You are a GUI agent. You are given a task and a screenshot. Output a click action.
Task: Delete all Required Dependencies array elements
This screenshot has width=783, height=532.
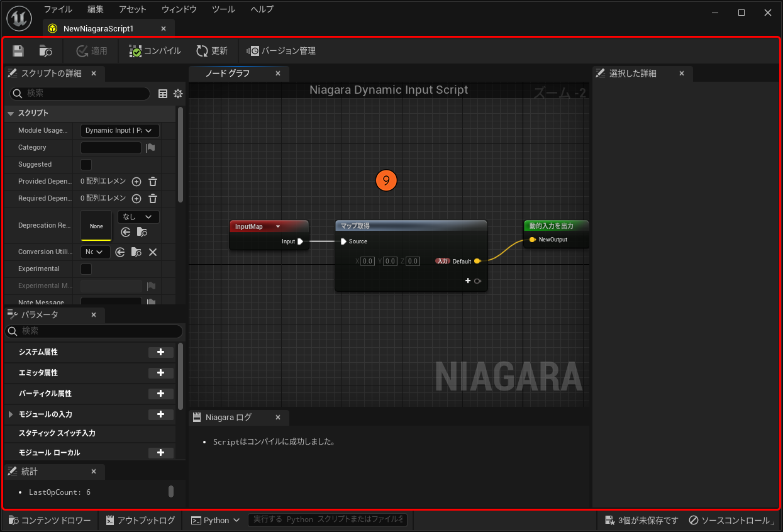[x=153, y=199]
